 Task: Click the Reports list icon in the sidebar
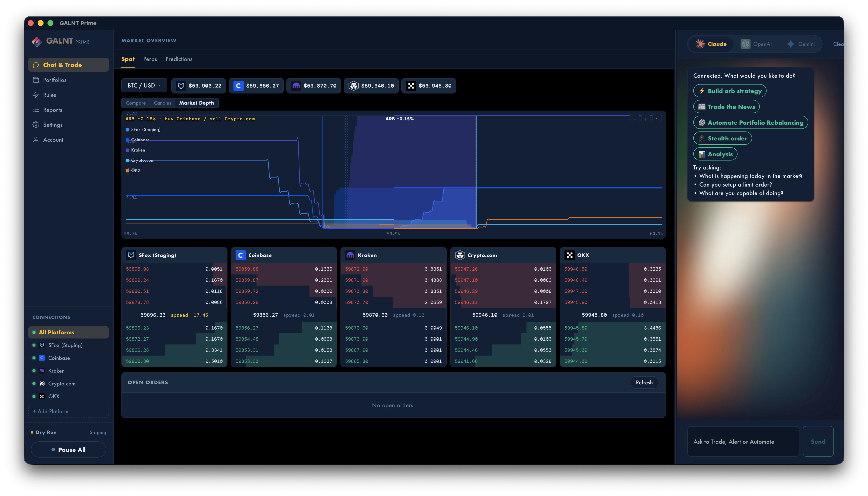click(x=36, y=110)
